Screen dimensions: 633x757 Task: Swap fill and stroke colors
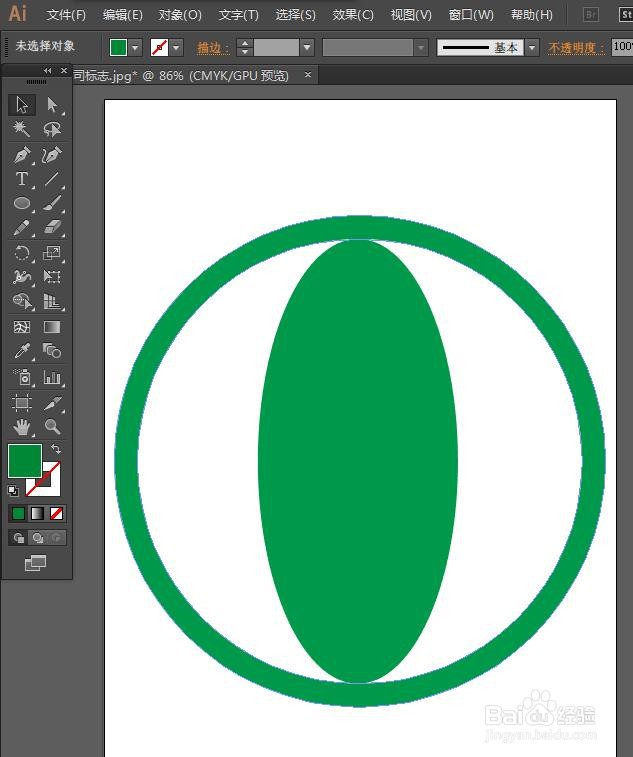point(56,449)
